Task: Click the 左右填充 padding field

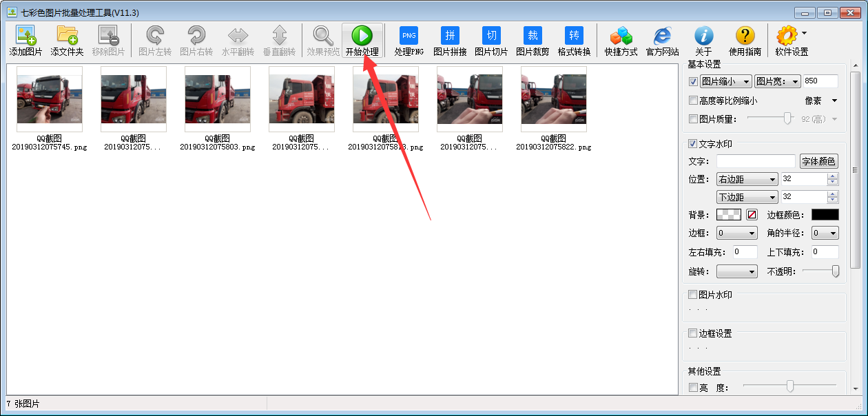Action: (745, 252)
